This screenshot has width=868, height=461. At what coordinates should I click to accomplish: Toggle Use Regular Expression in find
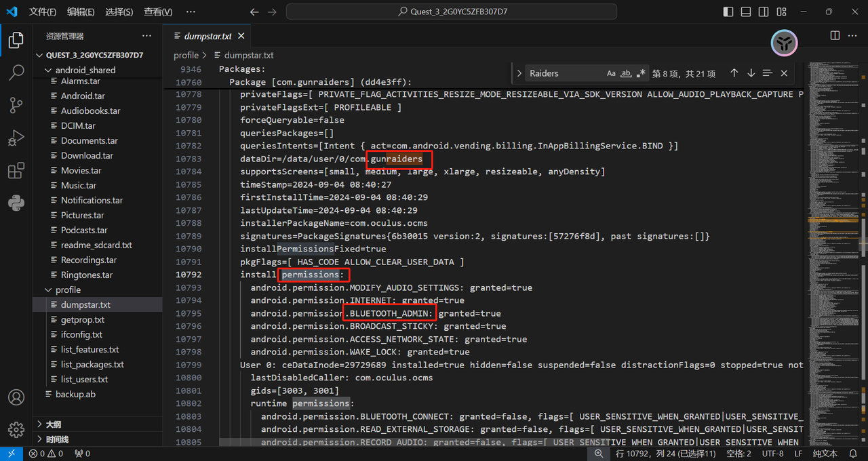[641, 73]
